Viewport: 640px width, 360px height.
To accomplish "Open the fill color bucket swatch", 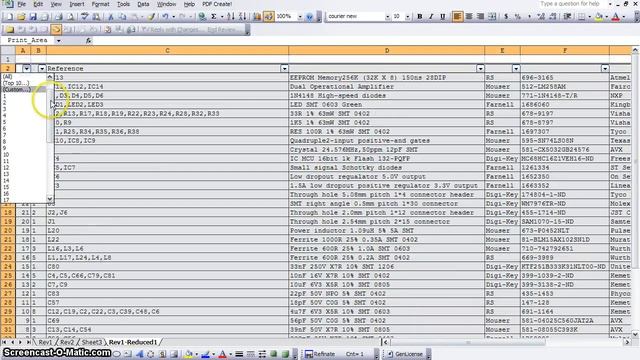I will click(599, 17).
